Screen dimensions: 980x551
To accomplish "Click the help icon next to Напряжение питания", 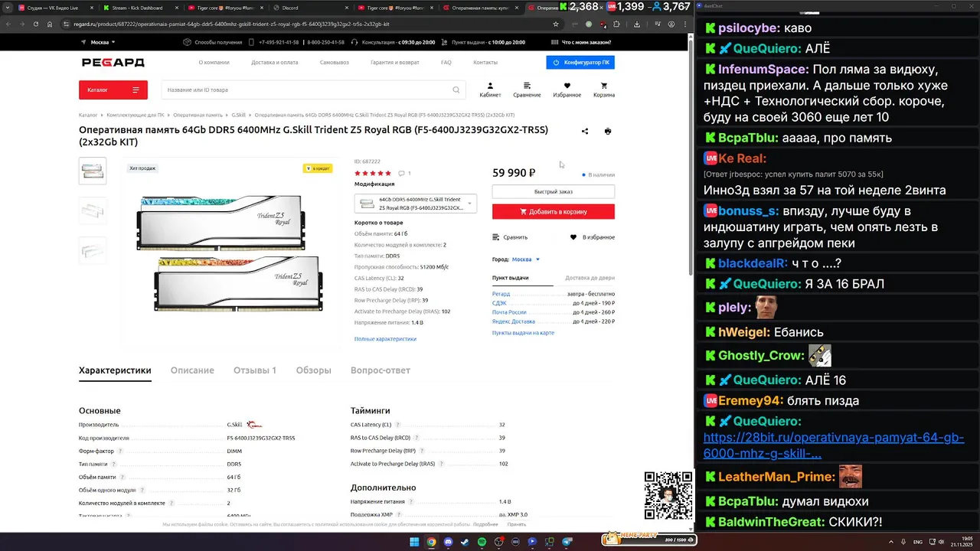I will tap(411, 502).
